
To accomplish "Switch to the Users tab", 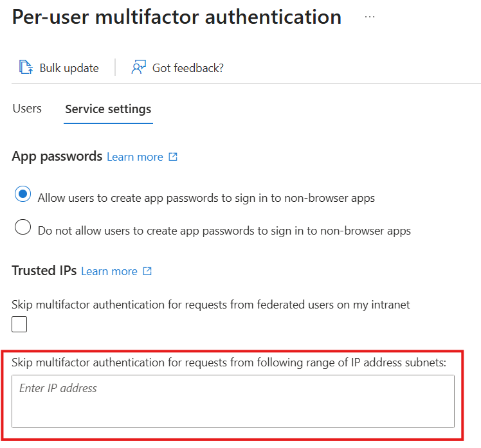I will [x=27, y=109].
